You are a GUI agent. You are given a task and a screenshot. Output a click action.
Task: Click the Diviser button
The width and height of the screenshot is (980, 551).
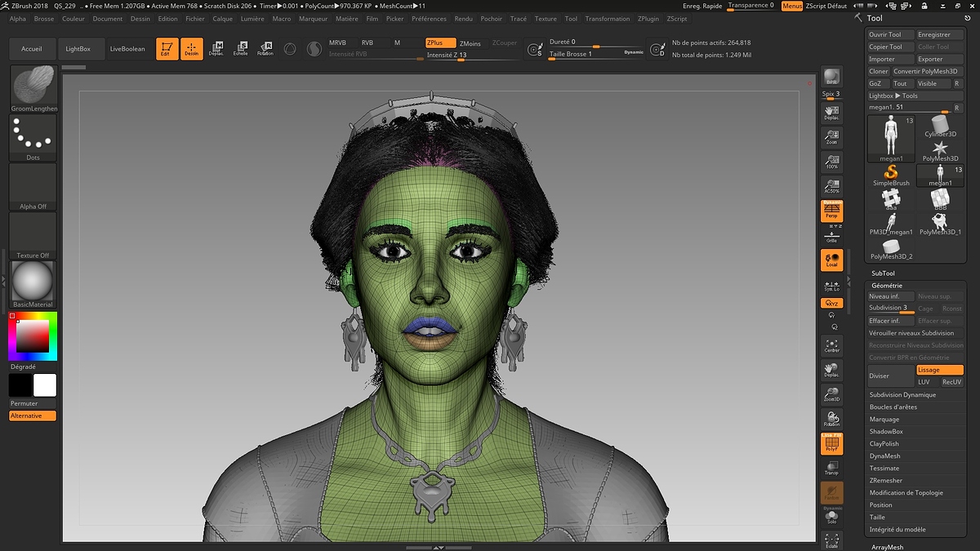coord(891,375)
